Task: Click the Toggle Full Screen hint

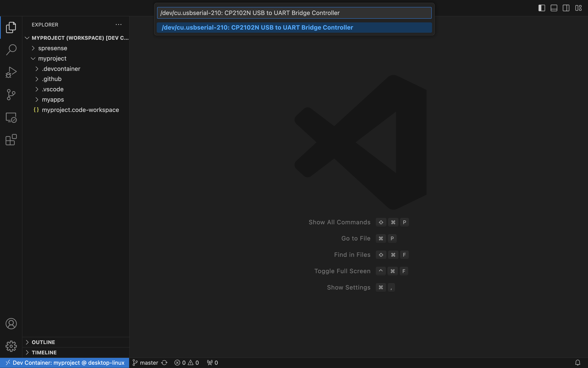Action: (x=342, y=271)
